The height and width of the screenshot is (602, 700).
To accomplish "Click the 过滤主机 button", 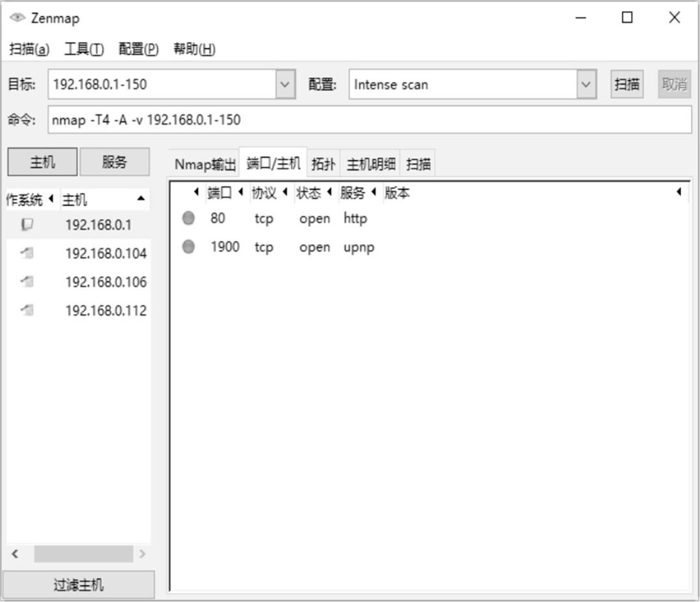I will point(79,585).
